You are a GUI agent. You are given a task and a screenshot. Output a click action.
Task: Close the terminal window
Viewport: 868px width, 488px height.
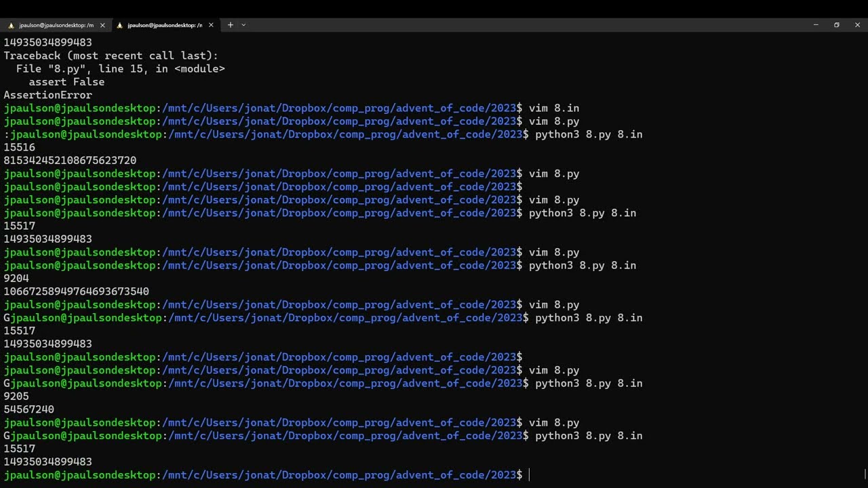tap(858, 25)
